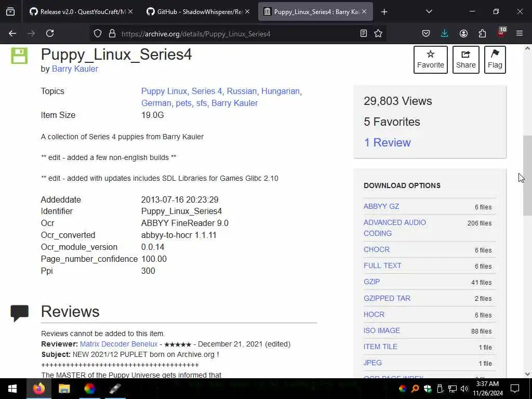Download ABBYY GZ files
Viewport: 532px width, 399px height.
[381, 206]
